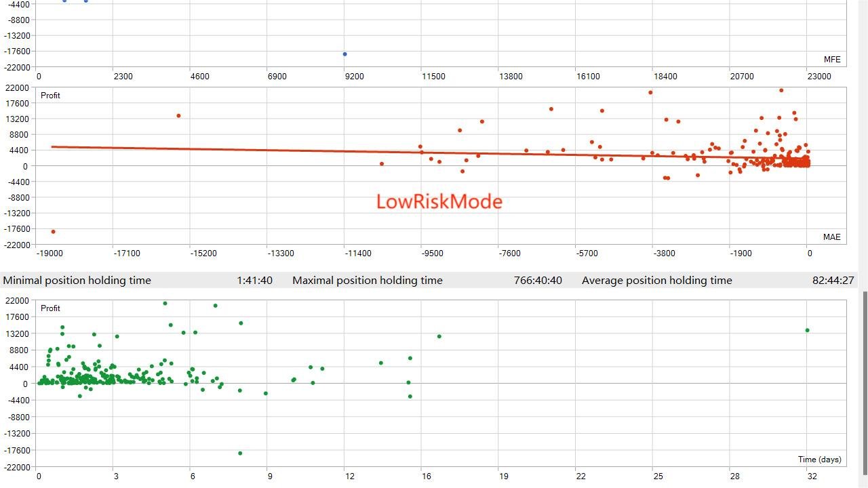Click the MAE axis label
The height and width of the screenshot is (488, 868).
pos(831,237)
